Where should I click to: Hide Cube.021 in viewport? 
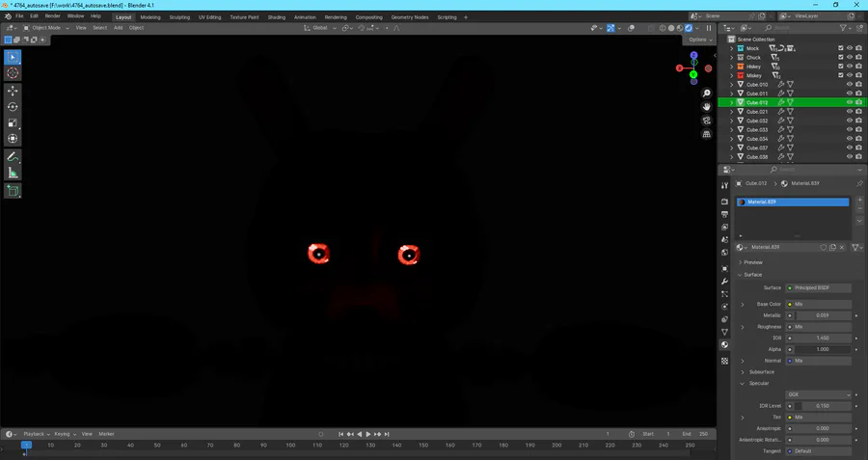(850, 112)
